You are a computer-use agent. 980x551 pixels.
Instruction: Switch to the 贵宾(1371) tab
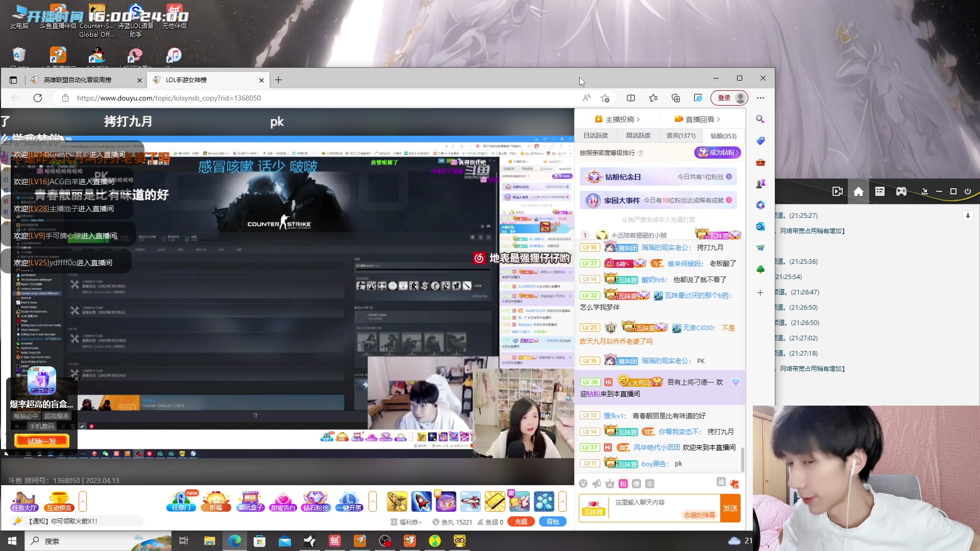click(681, 136)
